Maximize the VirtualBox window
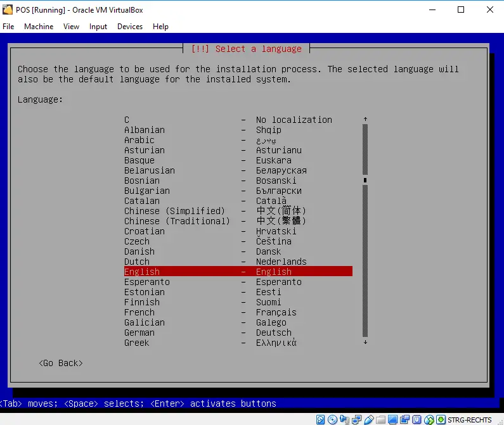504x425 pixels. click(461, 10)
